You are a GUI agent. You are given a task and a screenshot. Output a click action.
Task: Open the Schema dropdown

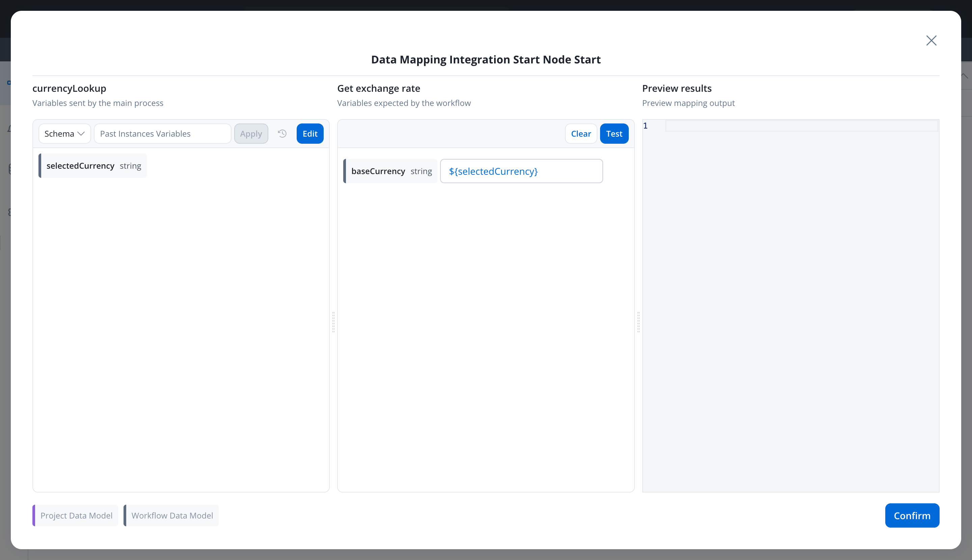(x=65, y=134)
